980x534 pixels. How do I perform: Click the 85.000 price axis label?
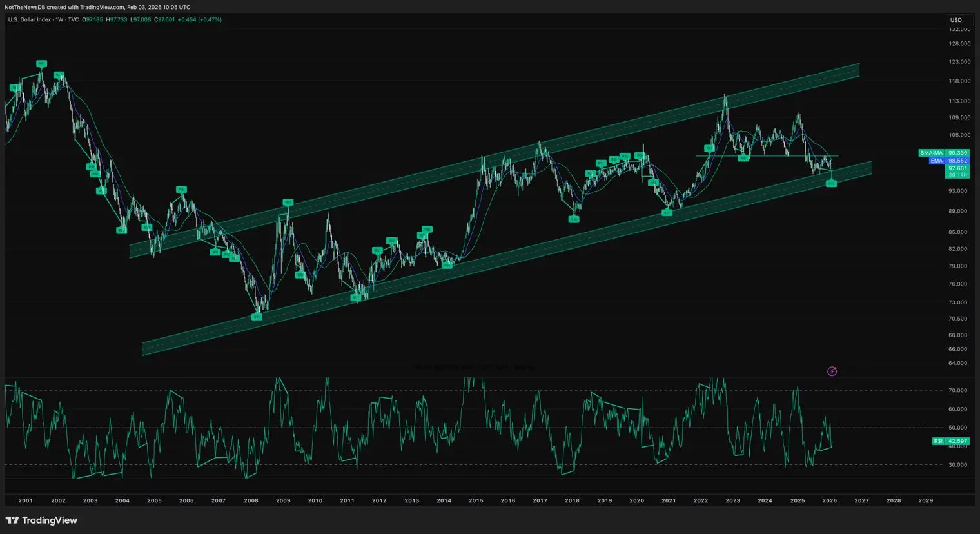[957, 232]
